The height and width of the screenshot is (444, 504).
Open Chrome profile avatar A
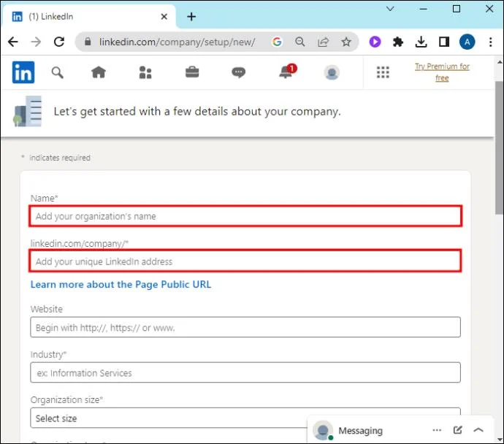(x=467, y=42)
